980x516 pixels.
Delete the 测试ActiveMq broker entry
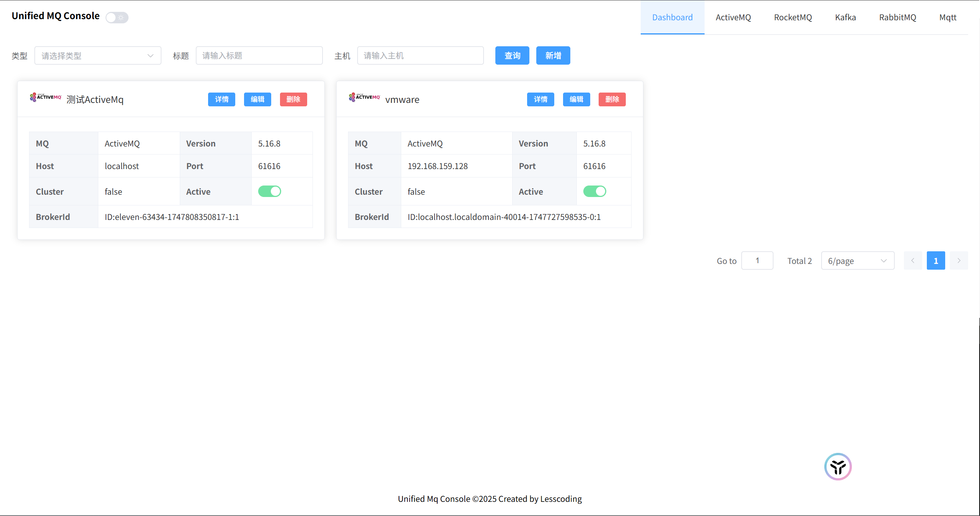pyautogui.click(x=293, y=99)
